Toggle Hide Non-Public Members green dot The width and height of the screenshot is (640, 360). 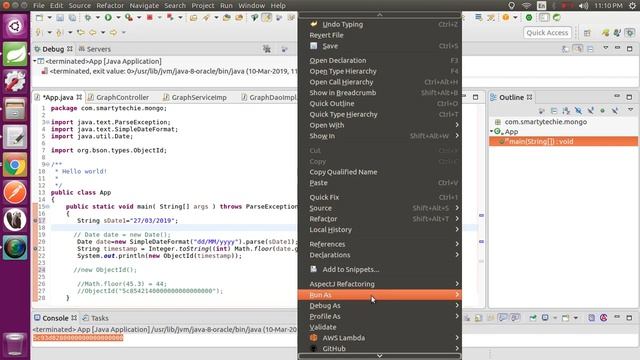point(602,111)
